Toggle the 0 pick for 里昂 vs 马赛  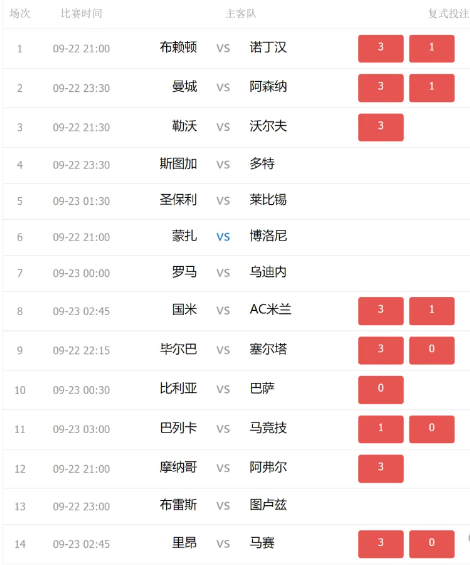coord(431,544)
